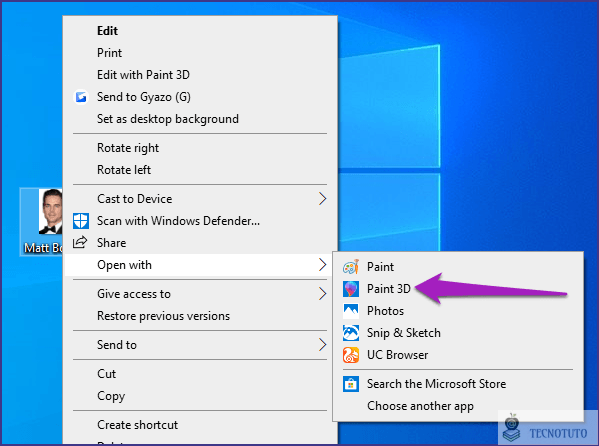The image size is (599, 446).
Task: Choose Search the Microsoft Store
Action: click(458, 384)
